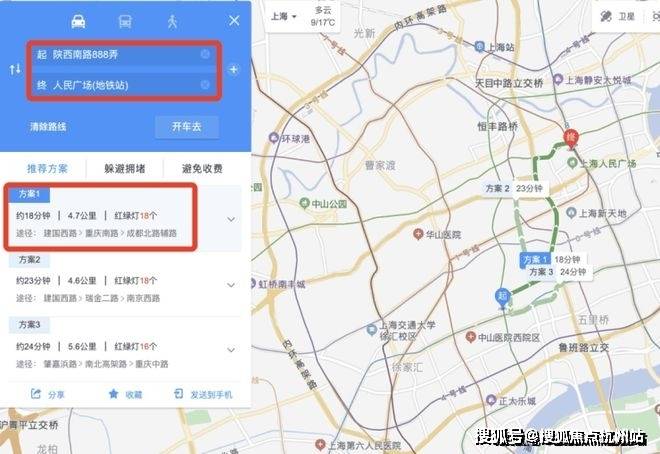Expand 方案3 route details chevron

(x=231, y=350)
